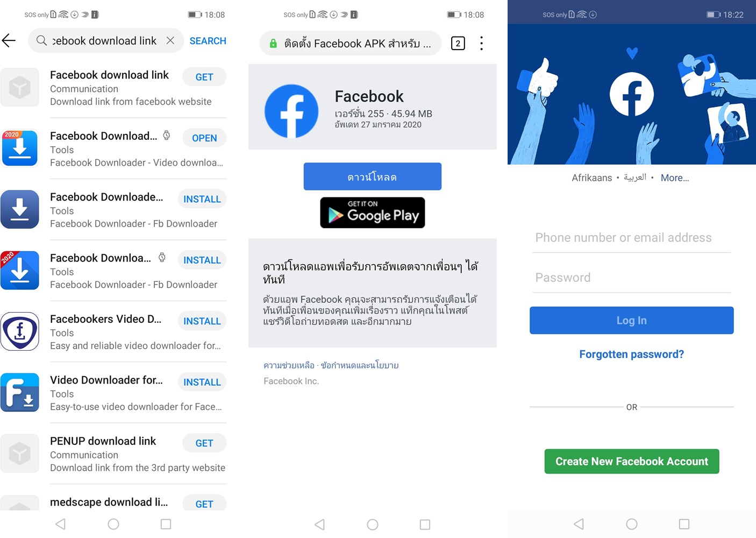Tap the green padlock site security icon
This screenshot has height=538, width=756.
click(273, 44)
